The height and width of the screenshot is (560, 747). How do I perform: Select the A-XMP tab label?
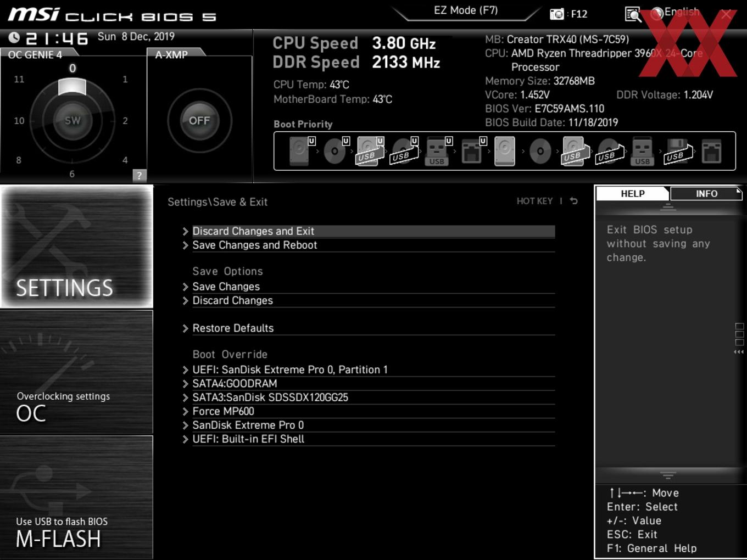(171, 54)
